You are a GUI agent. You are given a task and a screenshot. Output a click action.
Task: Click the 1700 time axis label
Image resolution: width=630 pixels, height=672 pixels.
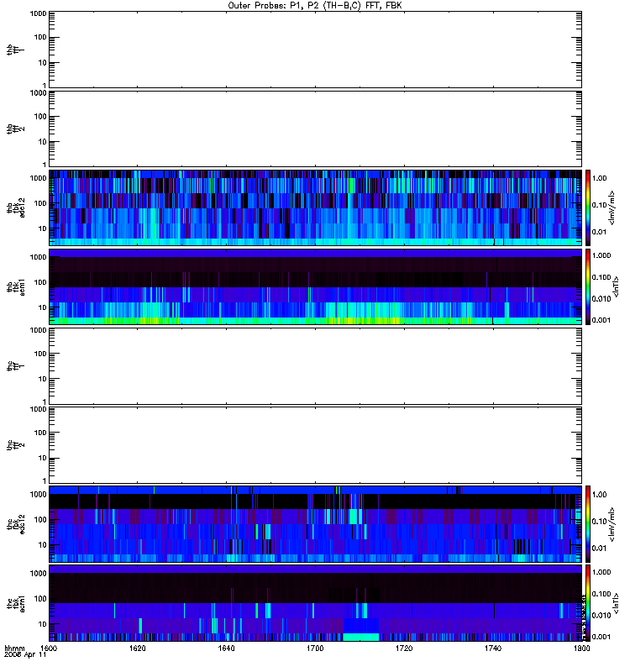coord(315,648)
